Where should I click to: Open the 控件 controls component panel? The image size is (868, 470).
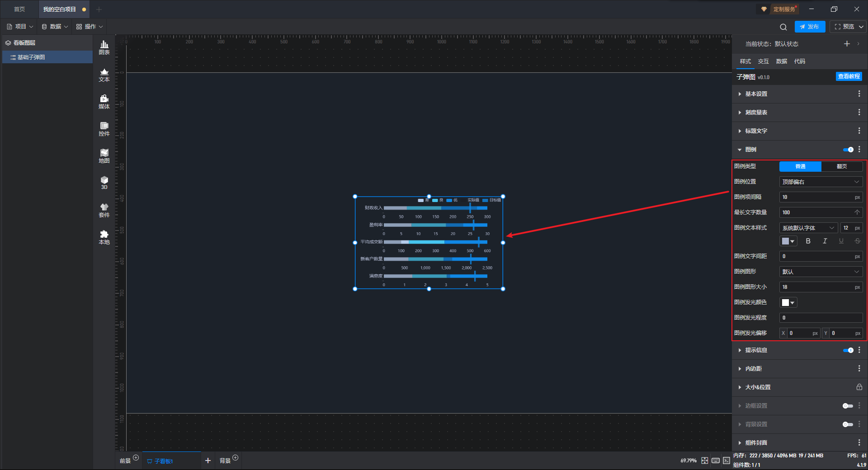(104, 129)
